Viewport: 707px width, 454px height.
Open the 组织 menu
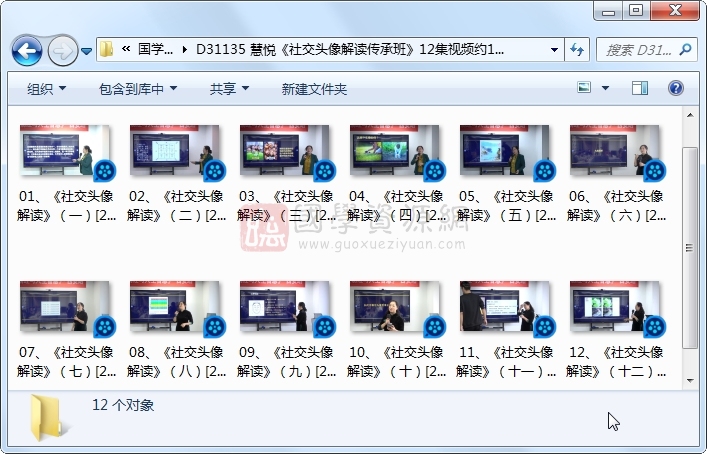[x=46, y=89]
